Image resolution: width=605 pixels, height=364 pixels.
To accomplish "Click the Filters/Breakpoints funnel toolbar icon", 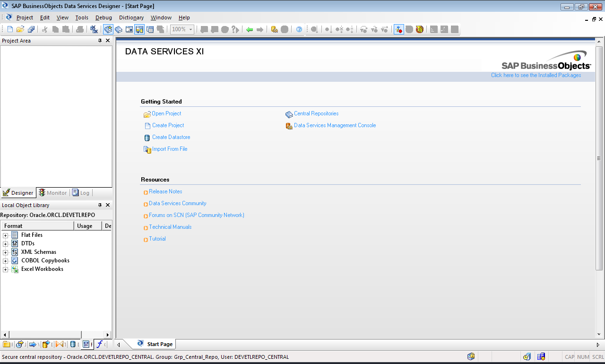I will point(420,29).
